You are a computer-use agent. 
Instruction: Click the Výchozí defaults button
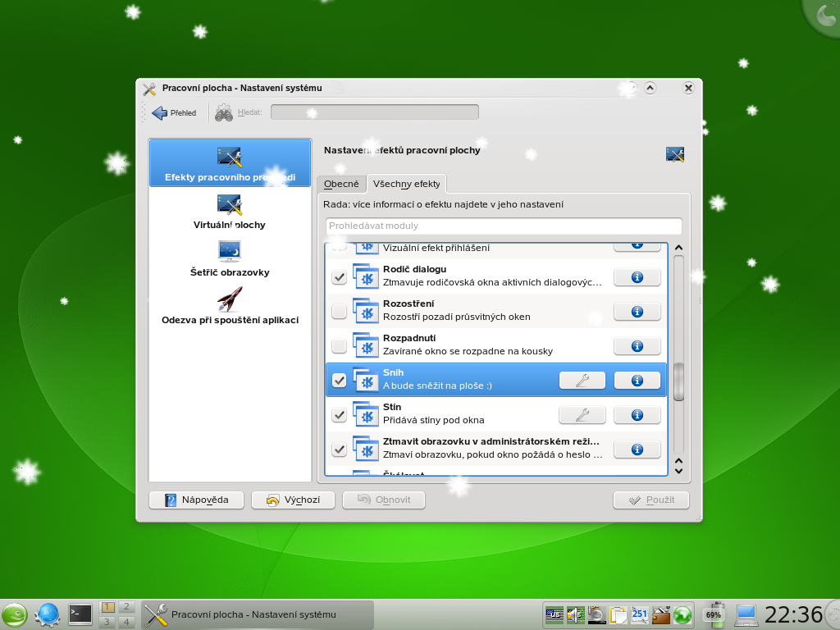[x=293, y=500]
